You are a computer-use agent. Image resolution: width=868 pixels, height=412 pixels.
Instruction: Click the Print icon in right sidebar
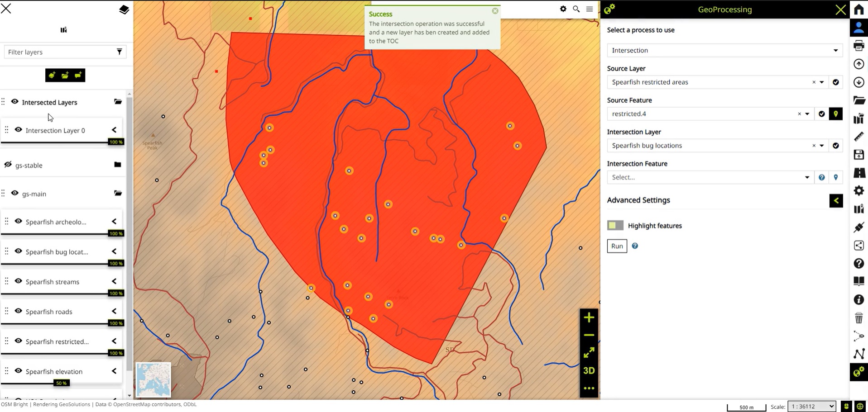point(858,46)
